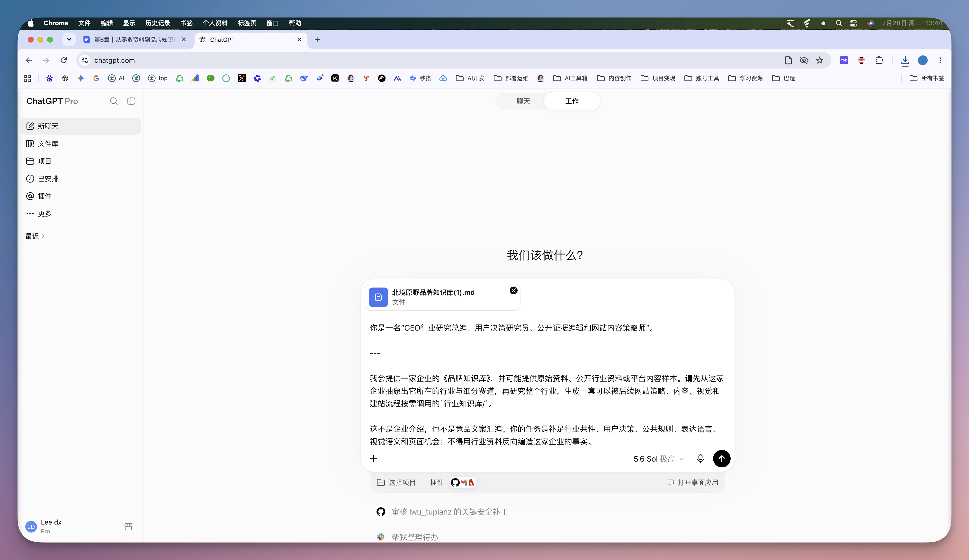The height and width of the screenshot is (560, 969).
Task: Open a new browser tab
Action: pyautogui.click(x=317, y=40)
